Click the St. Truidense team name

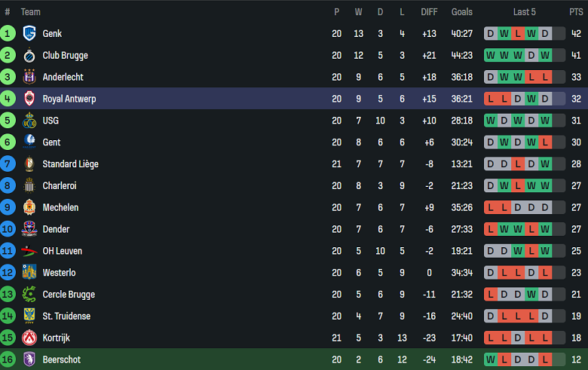(x=68, y=316)
